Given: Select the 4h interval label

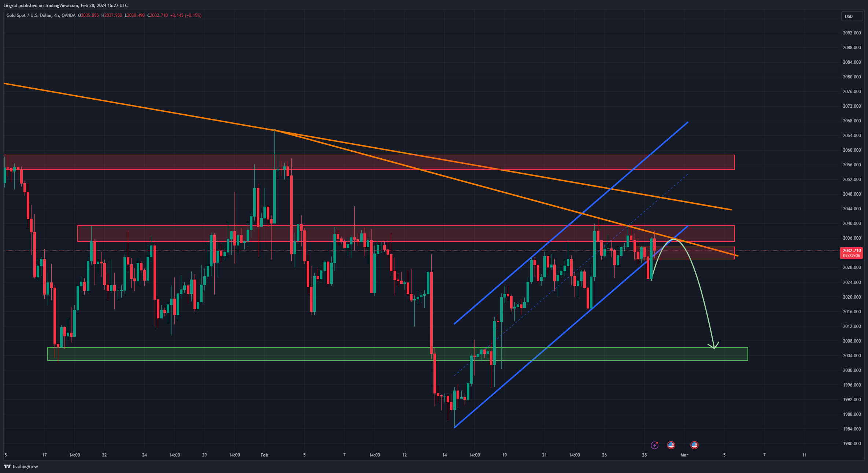Looking at the screenshot, I should (x=56, y=15).
